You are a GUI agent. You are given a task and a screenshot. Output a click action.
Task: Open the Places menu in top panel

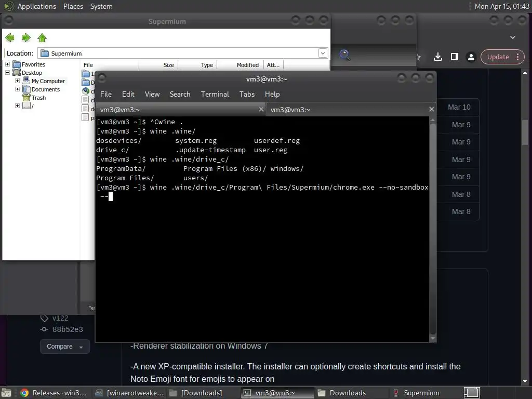73,6
